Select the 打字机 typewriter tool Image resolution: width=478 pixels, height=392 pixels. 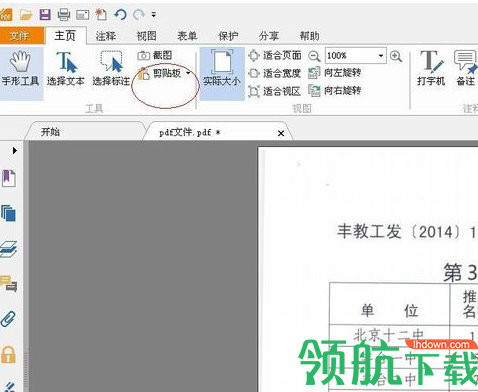431,68
